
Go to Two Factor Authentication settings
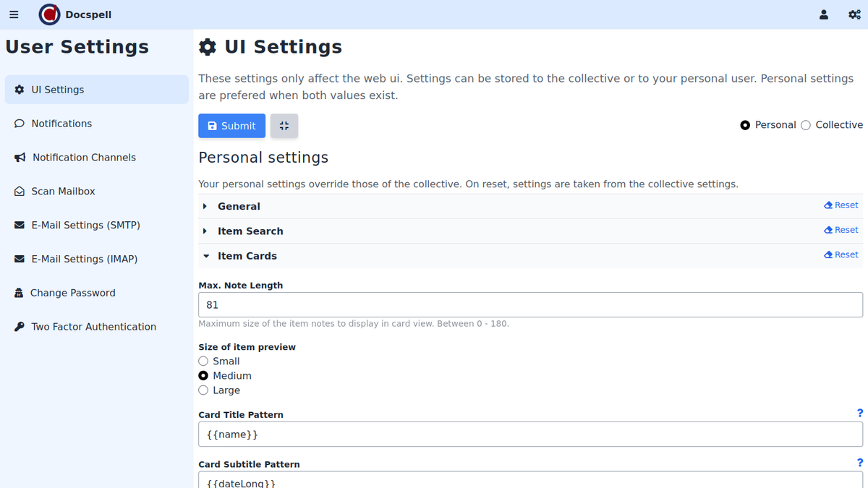click(x=93, y=327)
